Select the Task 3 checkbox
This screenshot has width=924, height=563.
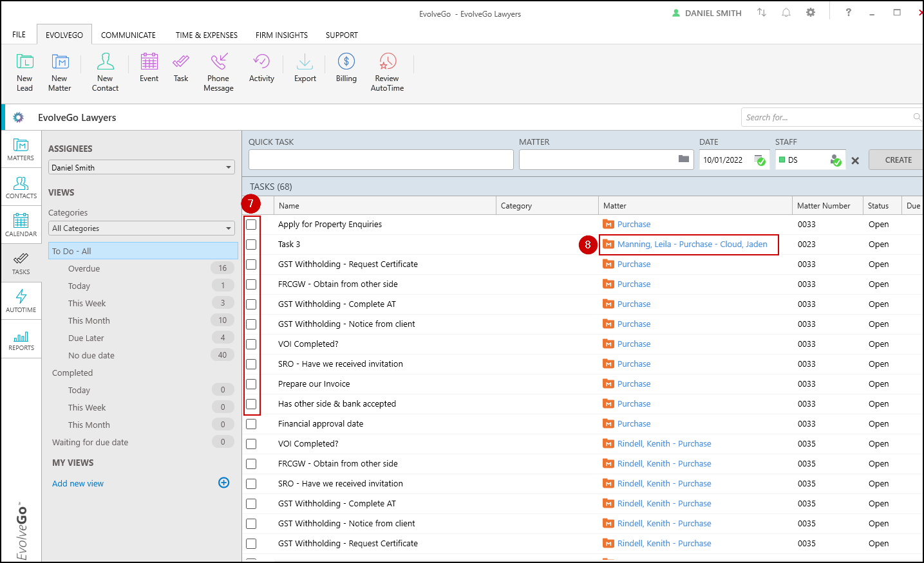(251, 245)
